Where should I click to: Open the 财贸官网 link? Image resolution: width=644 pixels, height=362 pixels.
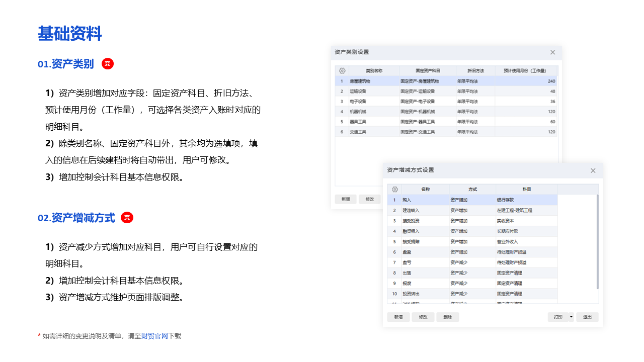click(154, 336)
